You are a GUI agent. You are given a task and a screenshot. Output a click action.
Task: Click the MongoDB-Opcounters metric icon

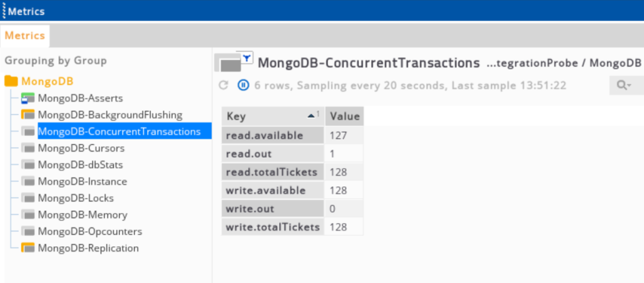[x=28, y=231]
